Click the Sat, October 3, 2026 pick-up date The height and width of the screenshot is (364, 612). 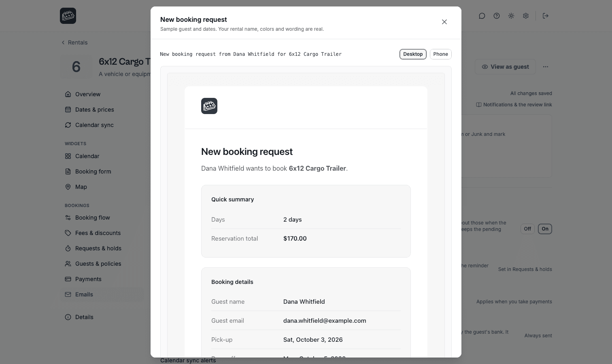coord(313,340)
